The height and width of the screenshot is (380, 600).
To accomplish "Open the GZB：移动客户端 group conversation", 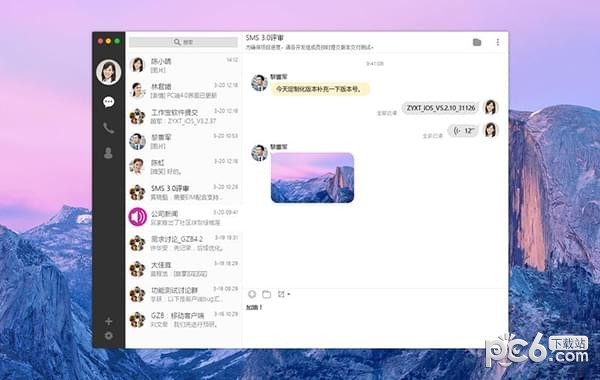I will point(184,320).
